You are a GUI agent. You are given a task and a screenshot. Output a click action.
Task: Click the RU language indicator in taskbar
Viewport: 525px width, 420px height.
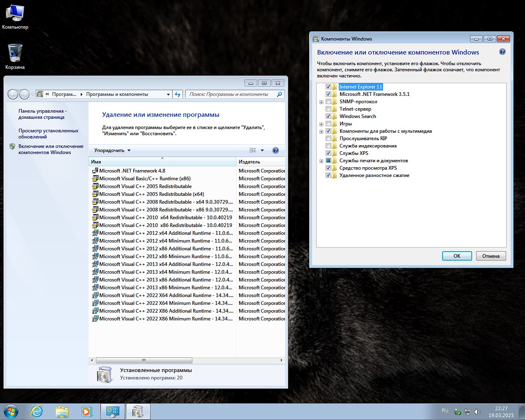pos(445,411)
